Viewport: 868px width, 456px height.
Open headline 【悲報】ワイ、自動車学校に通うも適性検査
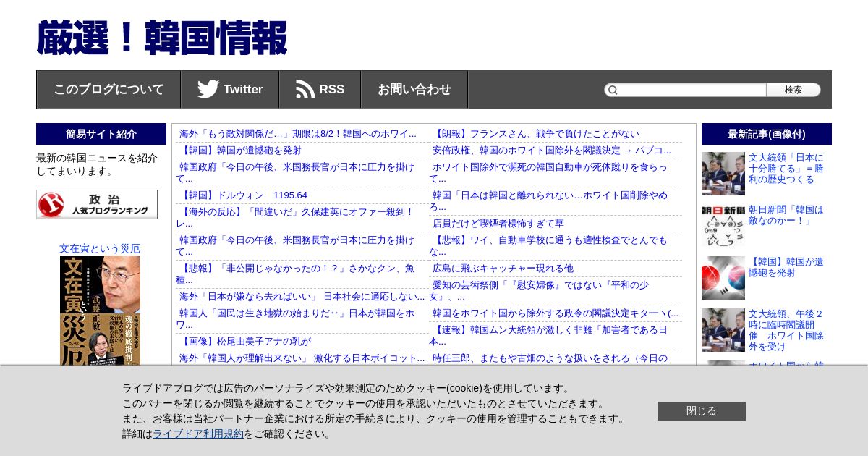pos(548,246)
